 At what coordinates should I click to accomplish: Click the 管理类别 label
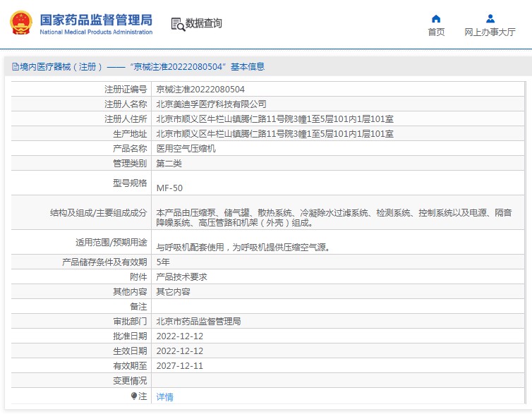[x=130, y=164]
